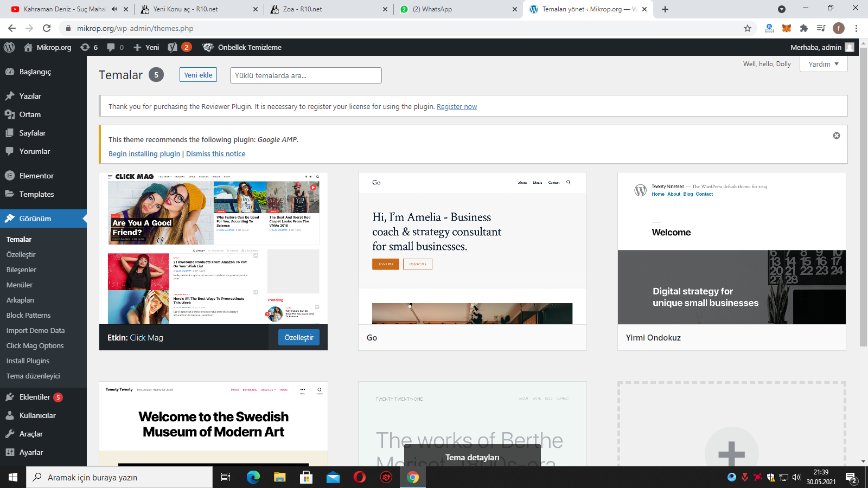Visit site via Mikrop.org home icon

(x=28, y=47)
